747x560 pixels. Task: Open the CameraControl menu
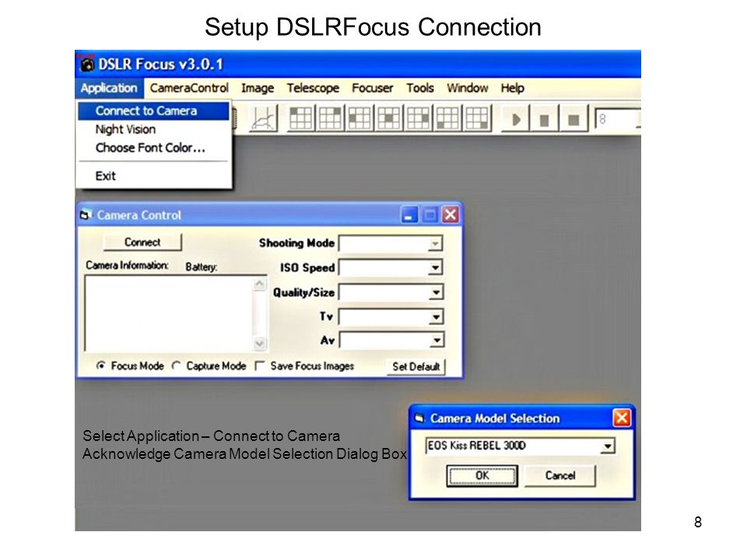(189, 88)
